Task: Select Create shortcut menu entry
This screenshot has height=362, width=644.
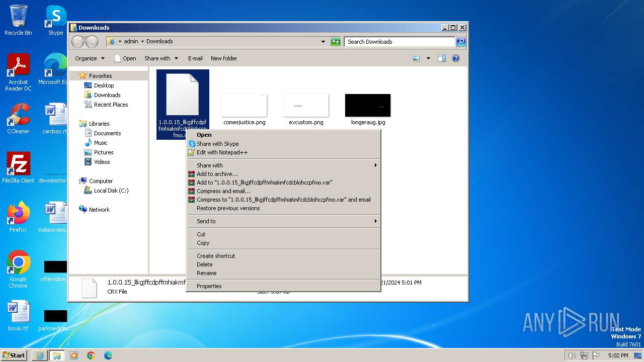Action: point(283,256)
